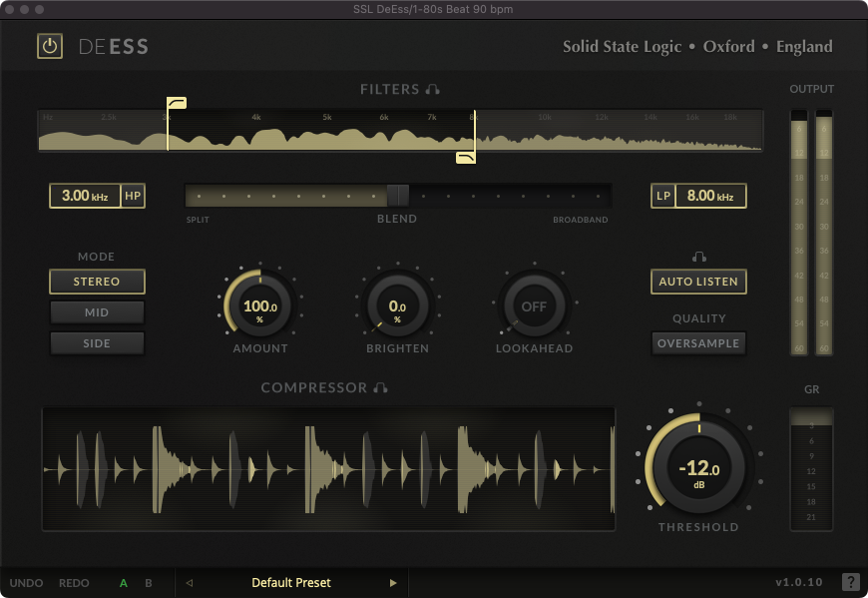Select MID mode

pyautogui.click(x=97, y=312)
